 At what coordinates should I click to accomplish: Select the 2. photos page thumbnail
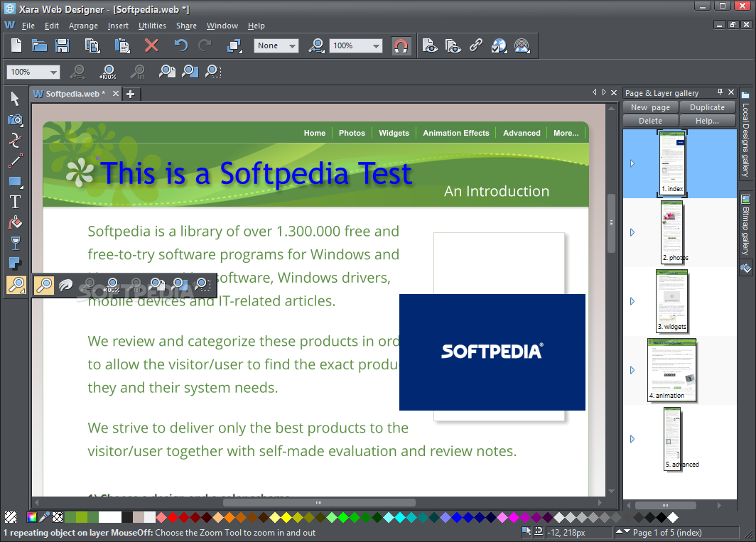point(672,232)
